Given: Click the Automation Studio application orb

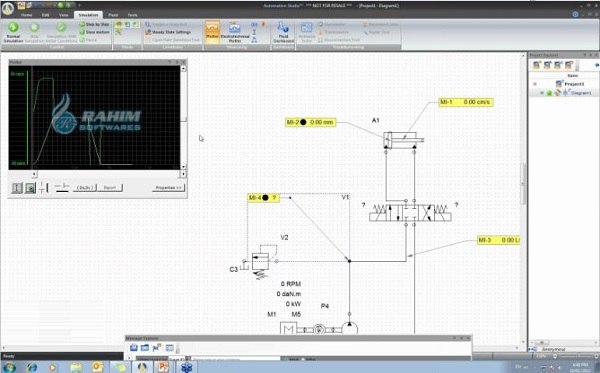Looking at the screenshot, I should [x=8, y=8].
